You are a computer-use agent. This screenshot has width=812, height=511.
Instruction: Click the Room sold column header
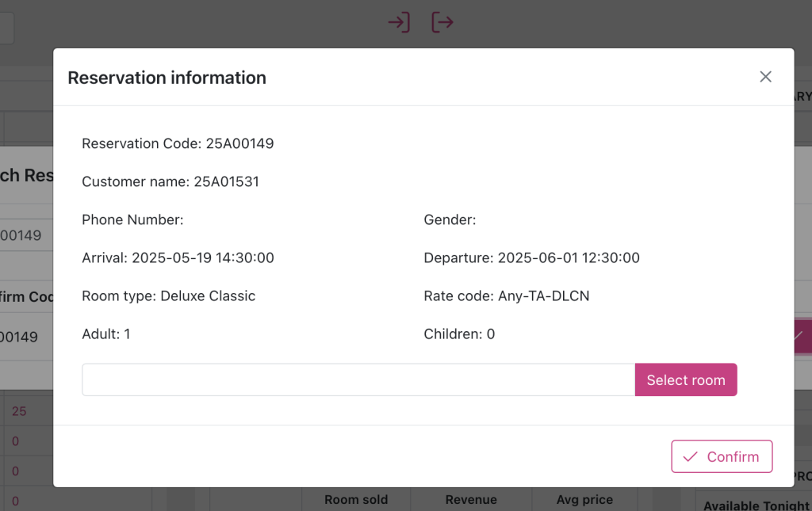pos(356,500)
